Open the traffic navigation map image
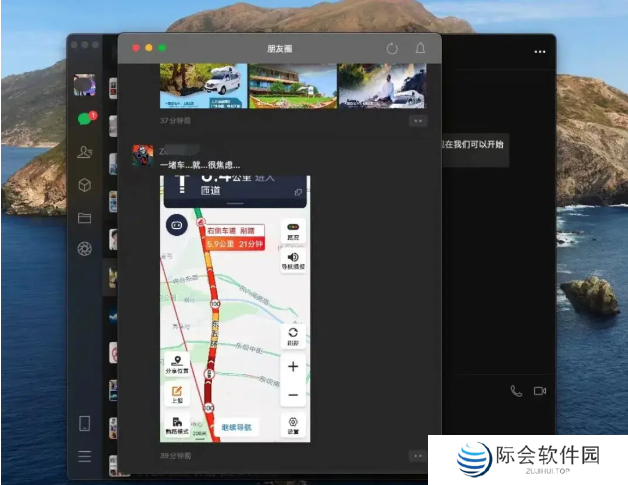This screenshot has width=628, height=485. [235, 308]
